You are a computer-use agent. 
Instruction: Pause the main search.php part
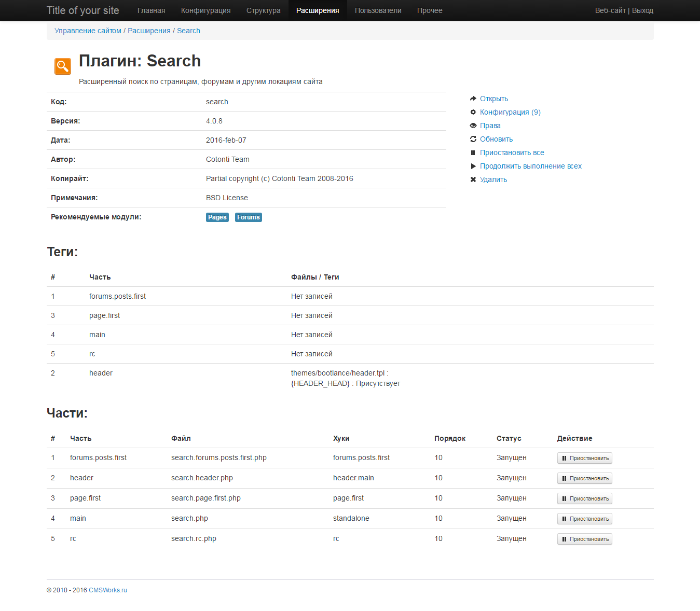point(584,519)
